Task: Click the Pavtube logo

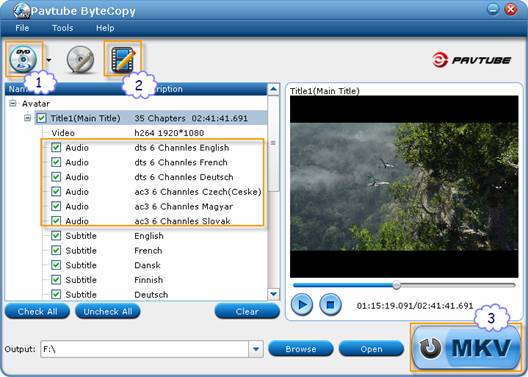Action: (472, 60)
